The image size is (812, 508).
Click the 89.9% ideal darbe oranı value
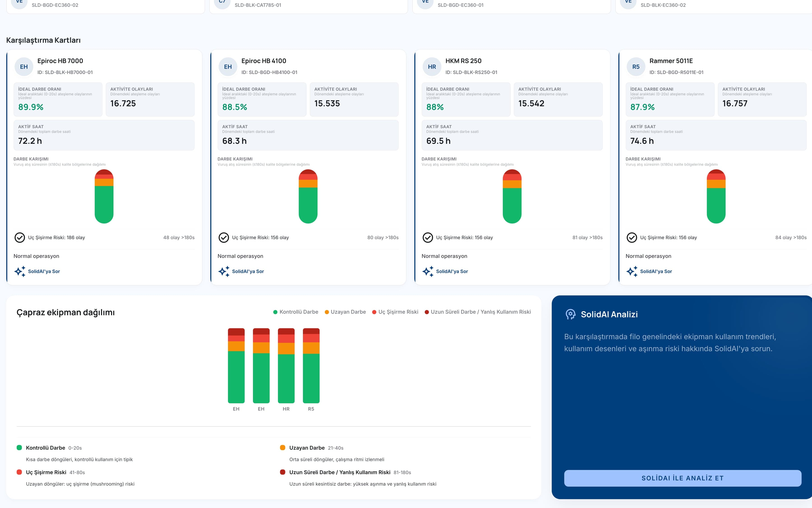click(31, 107)
